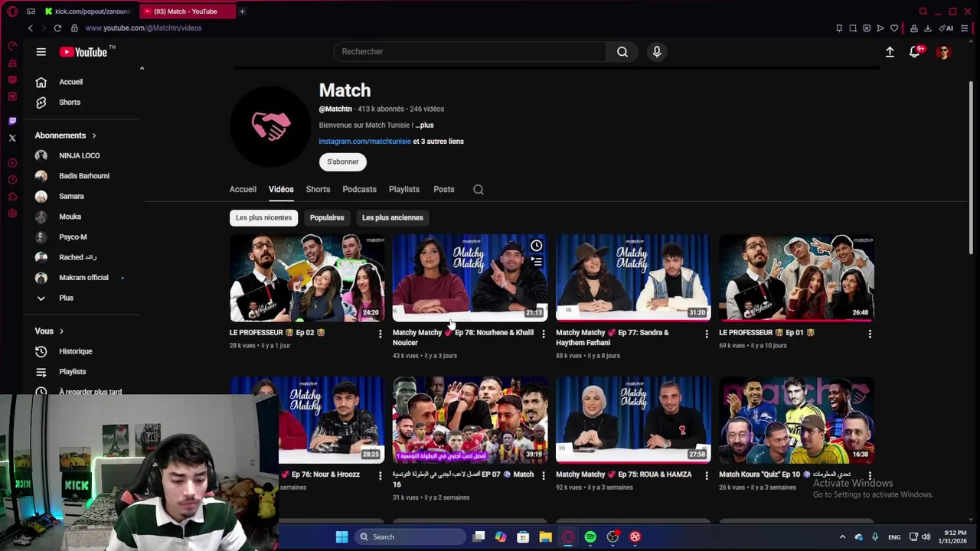Open options for Matchy Matchy Ep 78
Image resolution: width=980 pixels, height=551 pixels.
543,334
